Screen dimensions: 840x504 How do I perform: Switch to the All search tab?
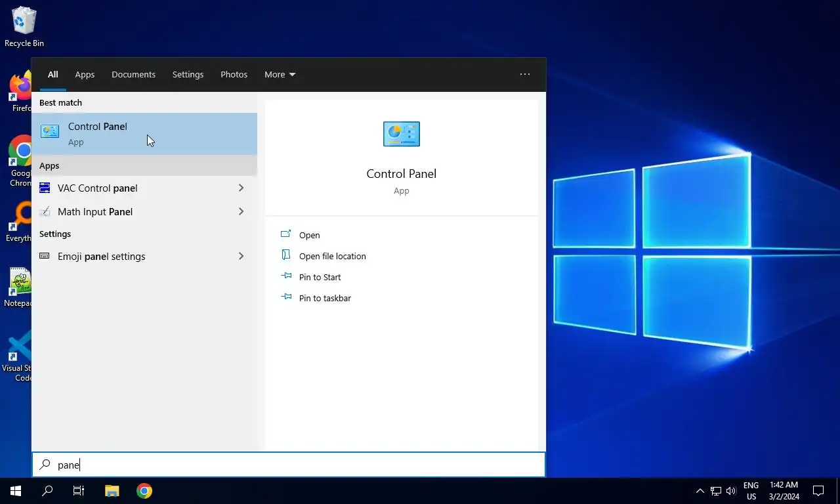pos(53,75)
